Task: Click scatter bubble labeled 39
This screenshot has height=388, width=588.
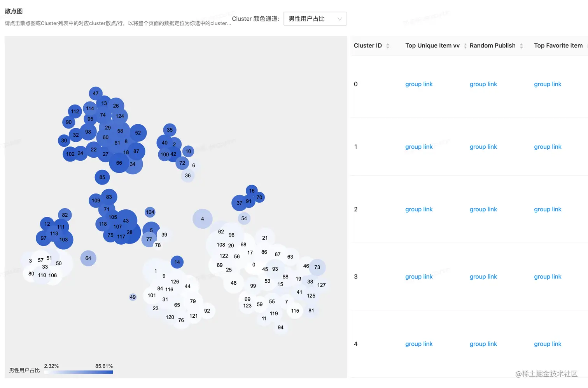Action: [x=164, y=235]
